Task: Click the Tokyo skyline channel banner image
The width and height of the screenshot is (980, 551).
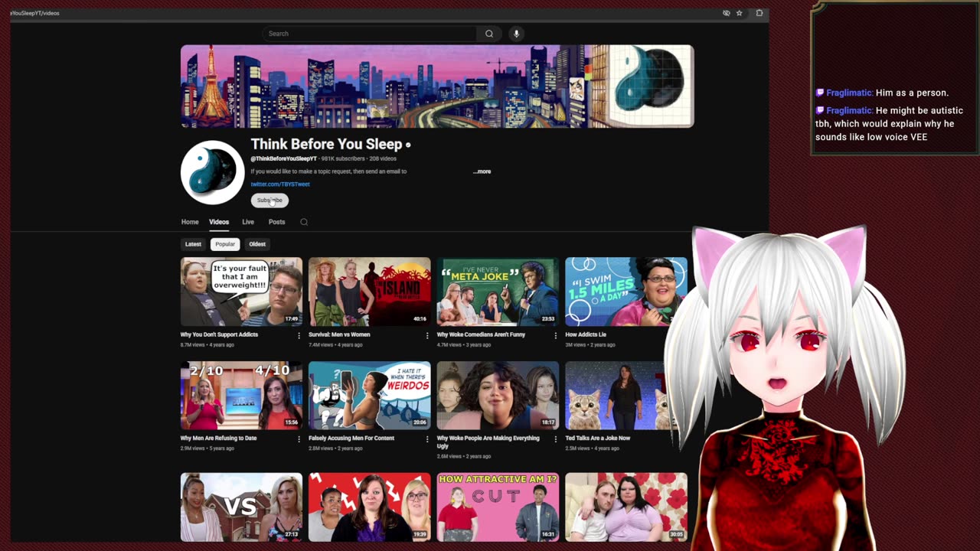Action: click(x=437, y=86)
